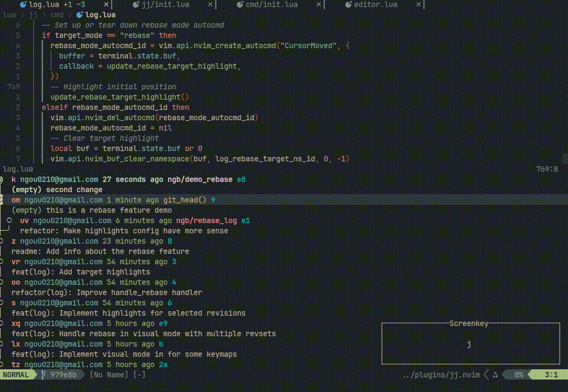Click the NORMAL mode indicator
The height and width of the screenshot is (392, 568).
[16, 375]
